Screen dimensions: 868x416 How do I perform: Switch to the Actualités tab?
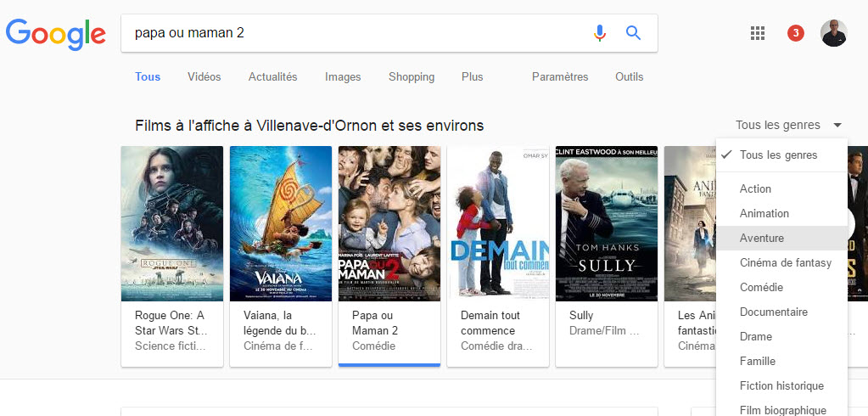point(273,77)
